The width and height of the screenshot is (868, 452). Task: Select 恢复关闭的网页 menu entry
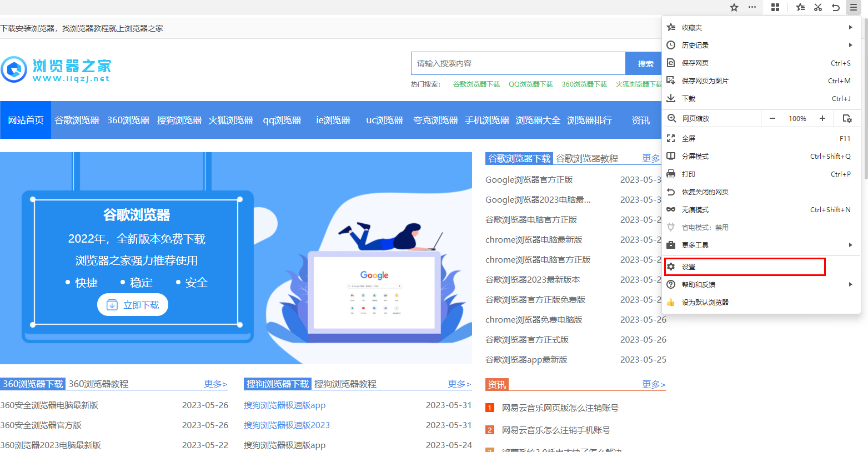click(761, 192)
